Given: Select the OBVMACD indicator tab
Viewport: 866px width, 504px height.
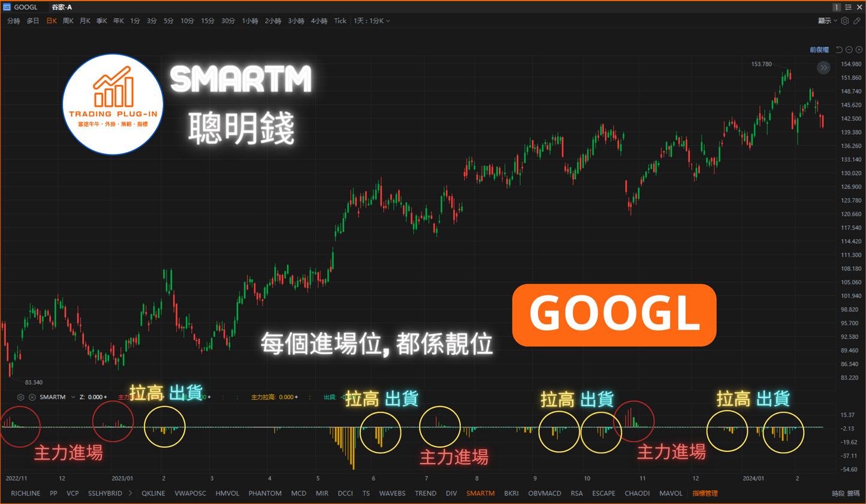Looking at the screenshot, I should click(544, 494).
